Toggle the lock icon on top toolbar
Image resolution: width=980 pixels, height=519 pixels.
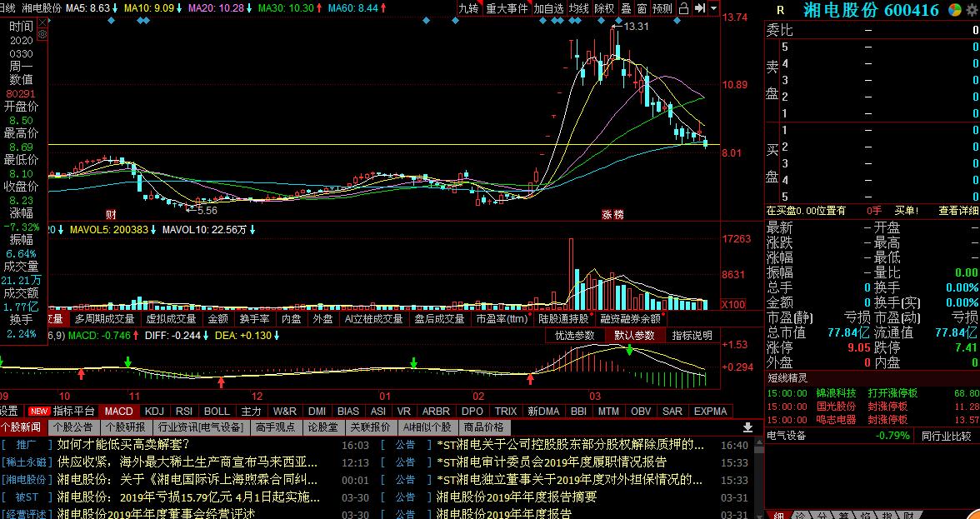(x=684, y=9)
